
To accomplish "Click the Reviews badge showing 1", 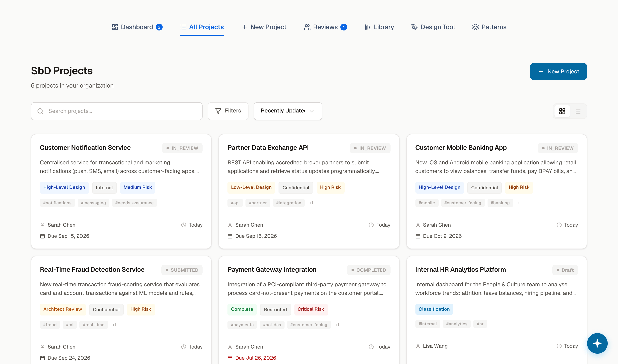I will coord(344,27).
